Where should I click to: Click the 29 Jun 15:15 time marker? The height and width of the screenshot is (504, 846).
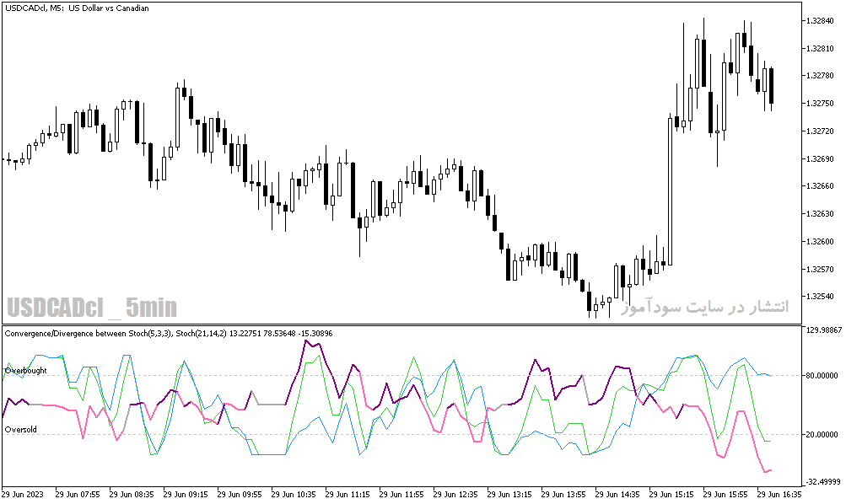(x=671, y=494)
